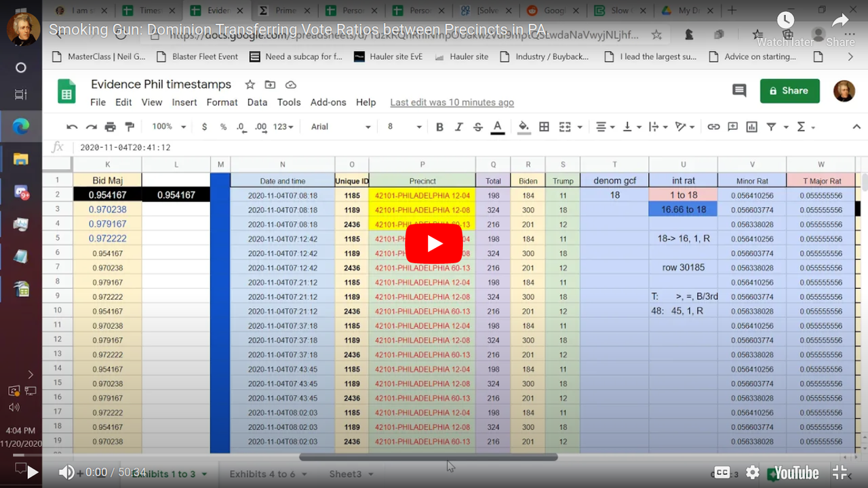Toggle closed captions on the video
868x488 pixels.
pyautogui.click(x=722, y=472)
